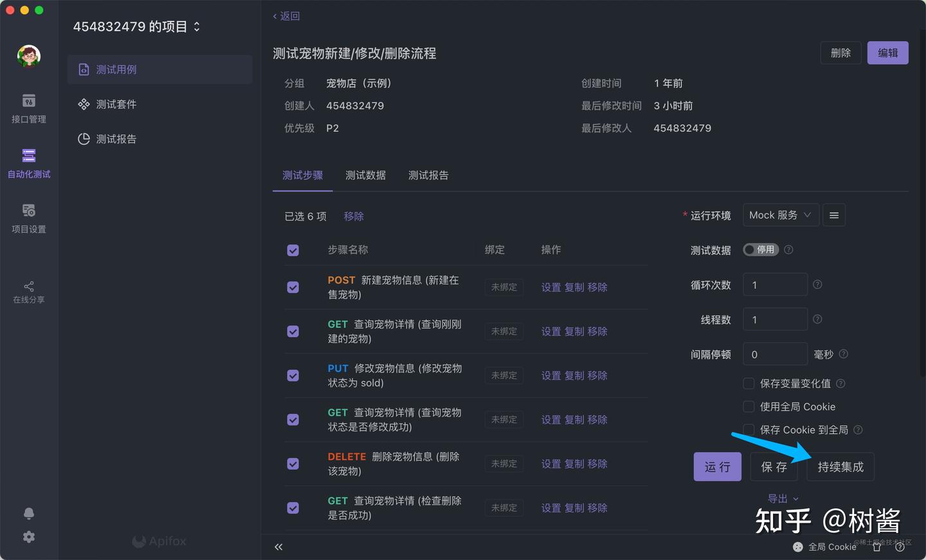Click the 测试报告 pie chart icon

coord(84,139)
